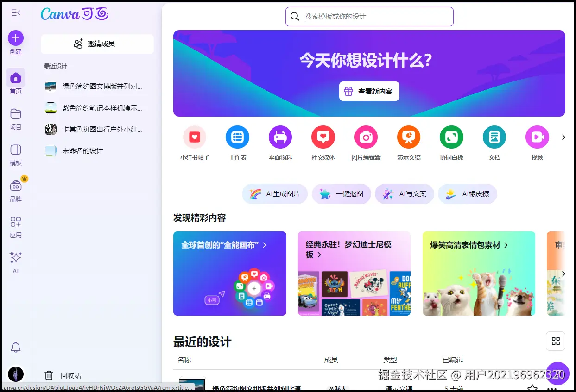The image size is (576, 392).
Task: Select 社交媒体 design type icon
Action: 323,137
